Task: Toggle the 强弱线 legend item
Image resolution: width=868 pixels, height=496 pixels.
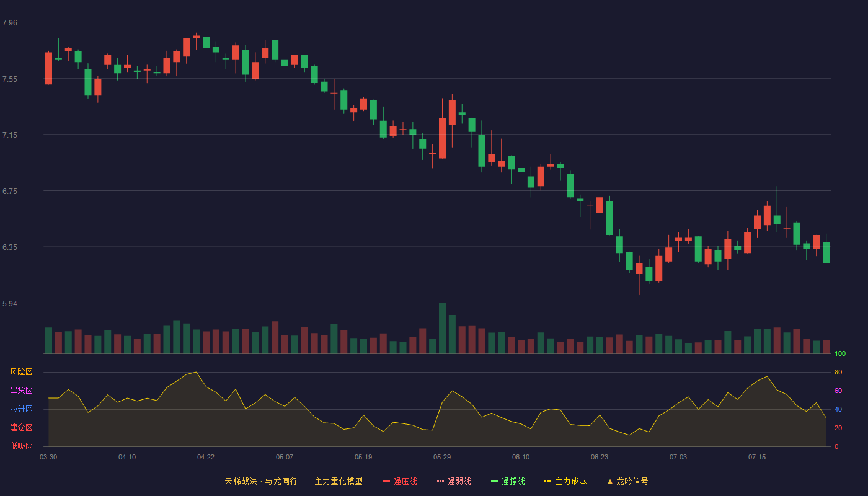Action: (454, 481)
